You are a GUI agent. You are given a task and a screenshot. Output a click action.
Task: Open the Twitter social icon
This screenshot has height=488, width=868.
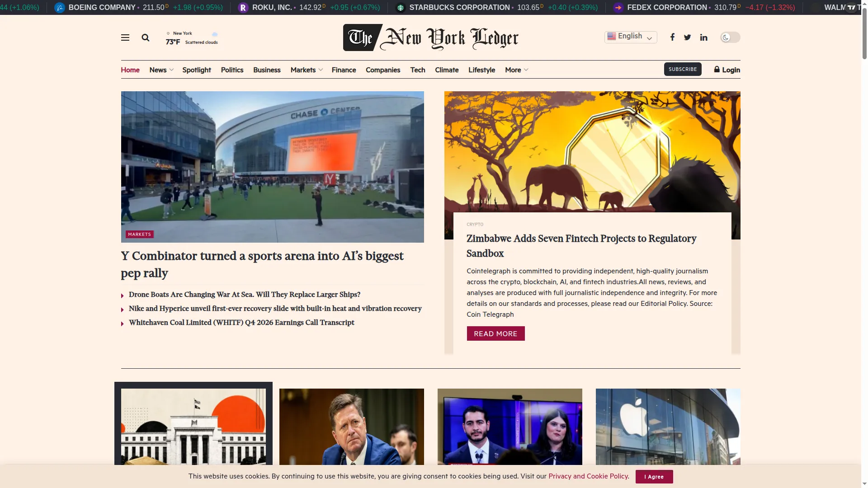click(x=688, y=37)
